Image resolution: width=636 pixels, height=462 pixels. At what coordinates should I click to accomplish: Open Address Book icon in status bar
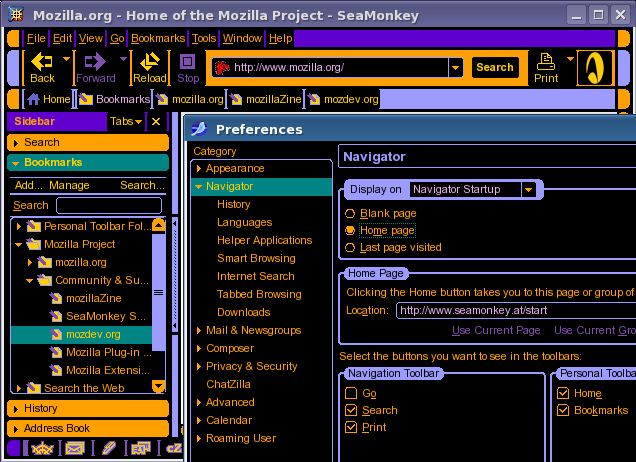[141, 448]
